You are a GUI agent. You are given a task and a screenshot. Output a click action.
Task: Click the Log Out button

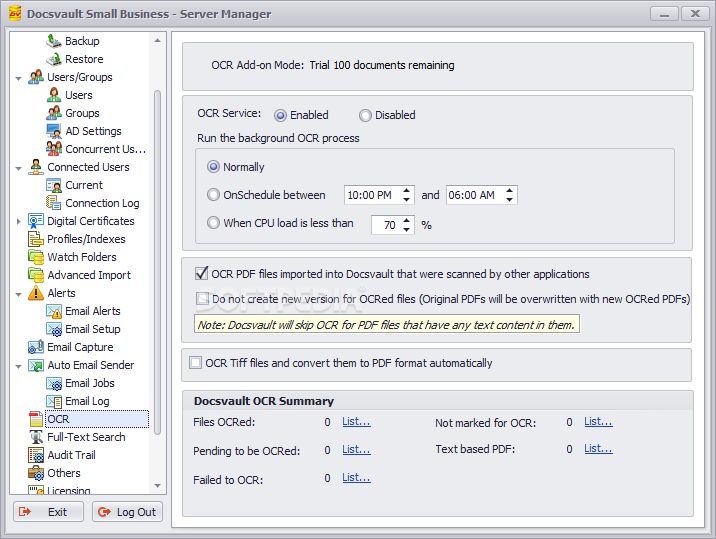coord(127,512)
